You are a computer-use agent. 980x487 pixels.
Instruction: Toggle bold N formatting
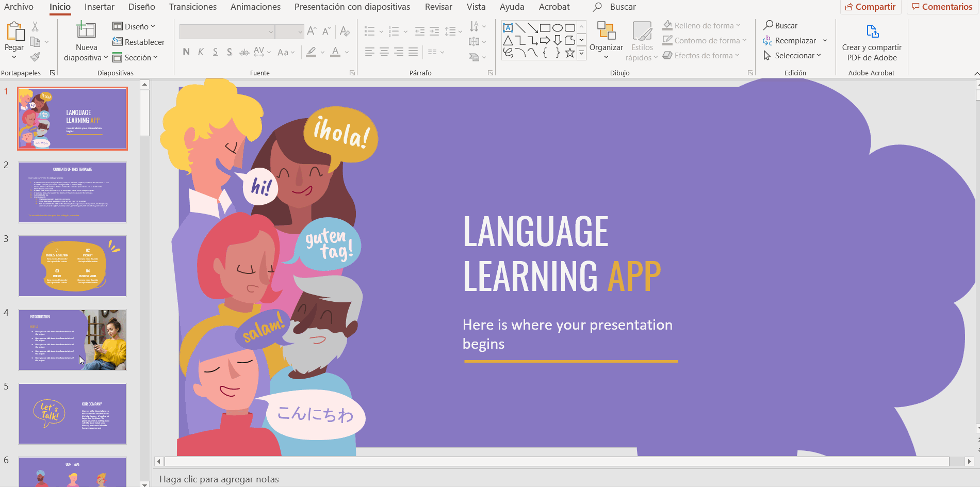tap(186, 52)
